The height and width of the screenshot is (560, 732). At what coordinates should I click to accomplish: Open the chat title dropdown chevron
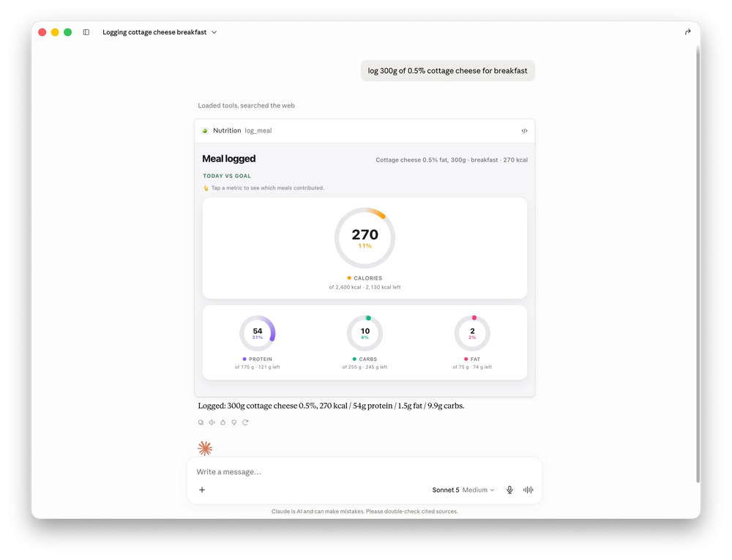point(214,32)
